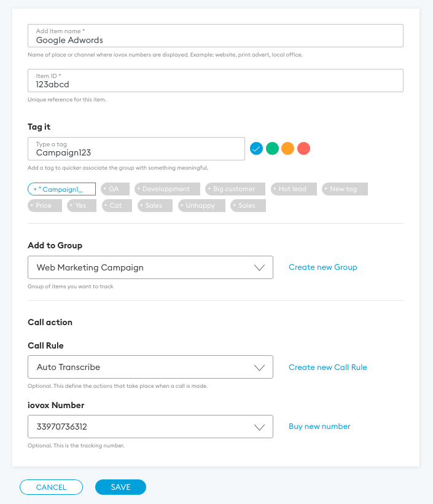Open the Create new Call Rule link
This screenshot has height=504, width=433.
(328, 367)
